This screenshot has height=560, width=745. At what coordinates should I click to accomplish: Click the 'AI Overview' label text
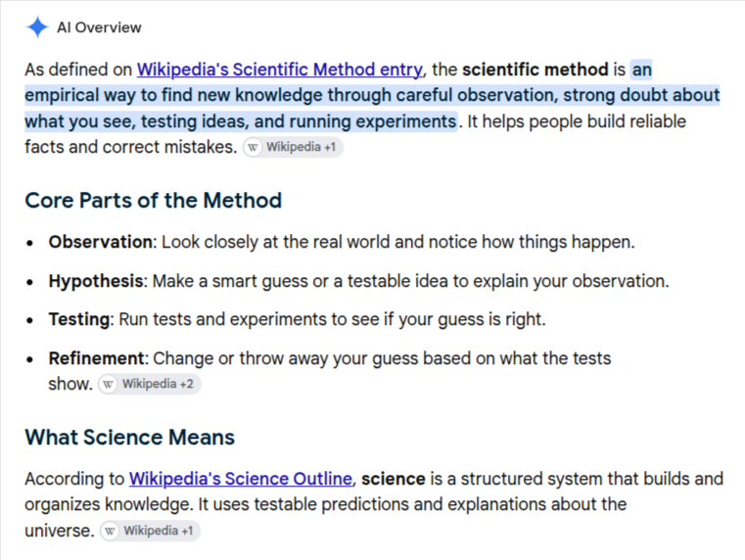(x=99, y=27)
